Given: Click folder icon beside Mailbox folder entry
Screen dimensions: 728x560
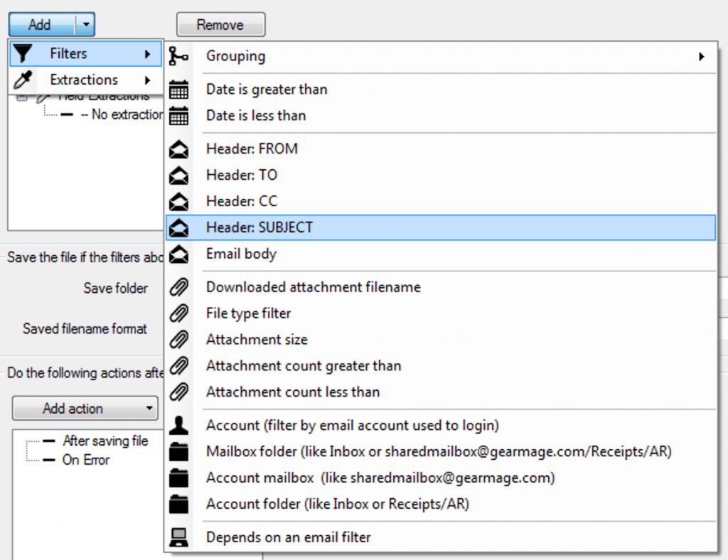Looking at the screenshot, I should coord(179,452).
